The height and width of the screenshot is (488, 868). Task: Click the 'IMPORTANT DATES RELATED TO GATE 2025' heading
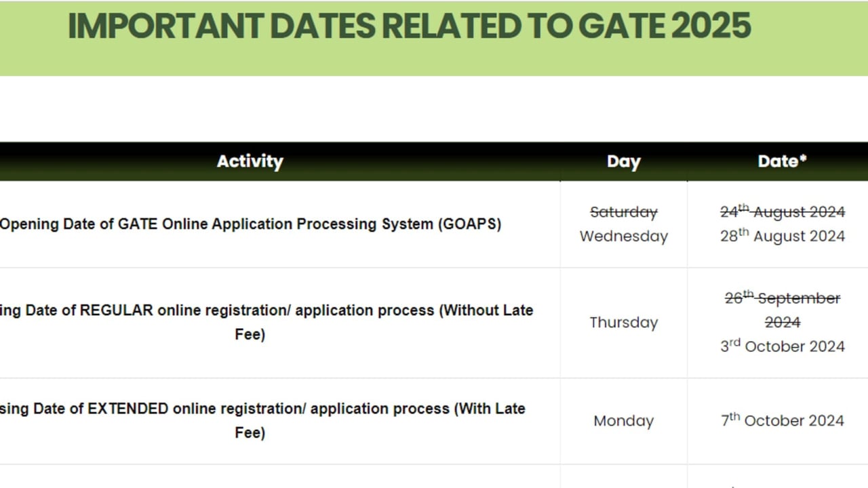[409, 26]
